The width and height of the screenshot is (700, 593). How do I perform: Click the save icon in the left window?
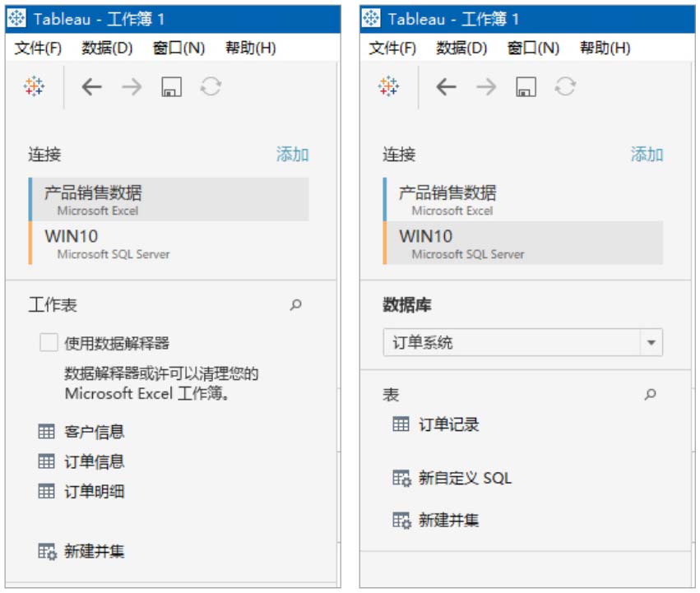click(171, 86)
